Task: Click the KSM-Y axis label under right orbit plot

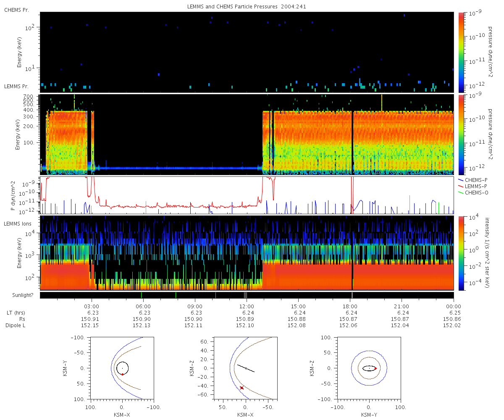Action: click(x=369, y=415)
